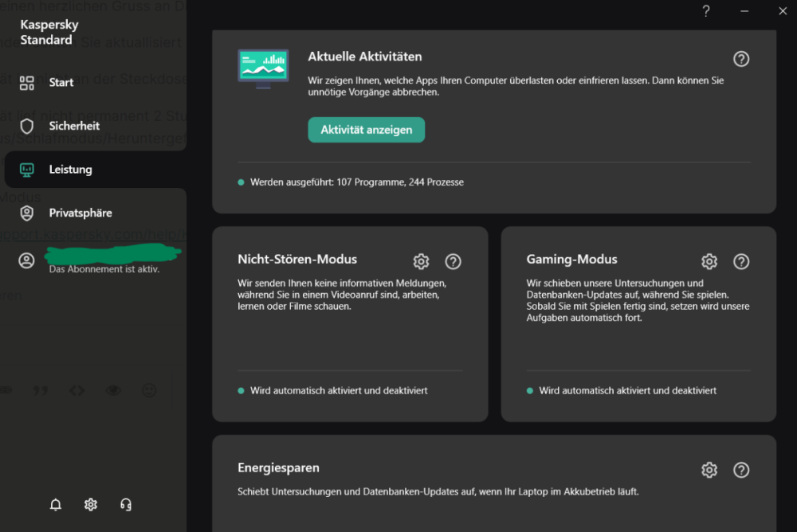Open Gaming-Modus settings gear

[709, 261]
